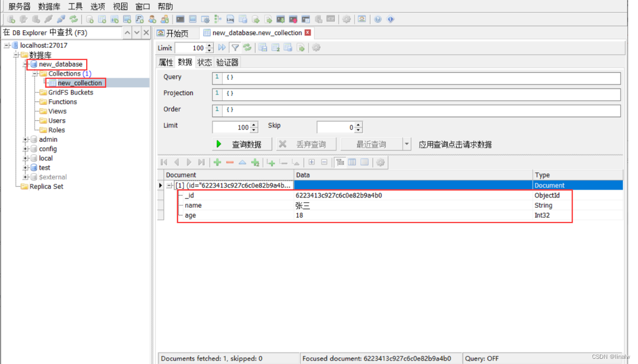Viewport: 638px width, 364px height.
Task: Expand all document nodes with plus icon
Action: 311,162
